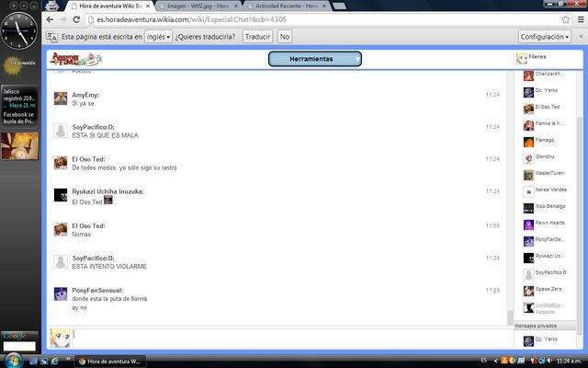588x368 pixels.
Task: Click the analog clock gadget in sidebar
Action: 19,30
